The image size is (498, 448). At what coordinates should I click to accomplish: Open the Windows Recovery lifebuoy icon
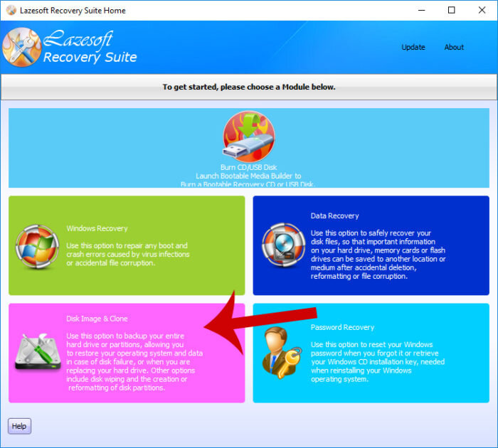click(x=37, y=246)
